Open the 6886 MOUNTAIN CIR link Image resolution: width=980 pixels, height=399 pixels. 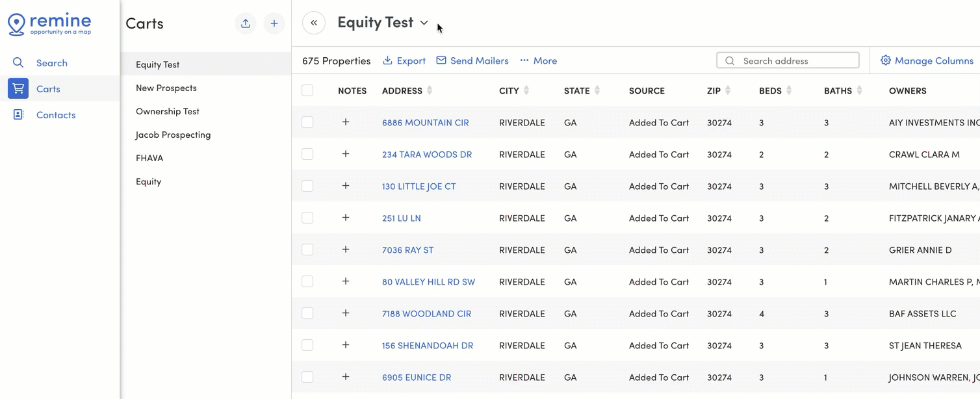[x=426, y=122]
